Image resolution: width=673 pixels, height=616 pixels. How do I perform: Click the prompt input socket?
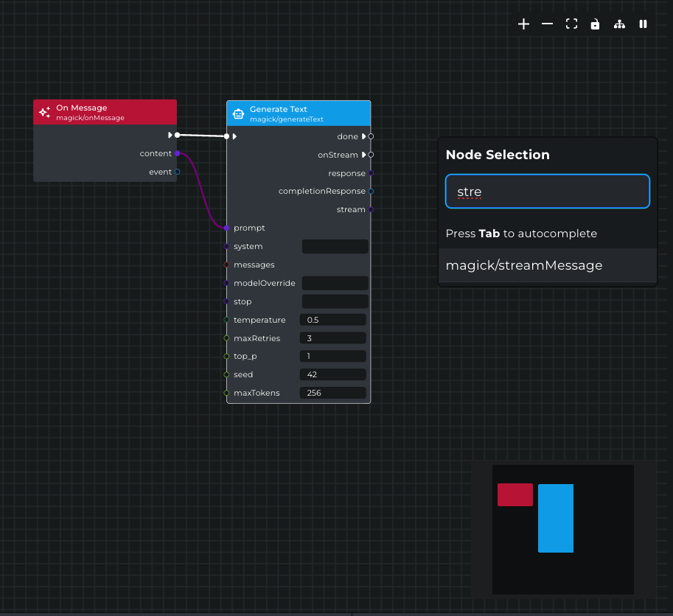point(228,228)
